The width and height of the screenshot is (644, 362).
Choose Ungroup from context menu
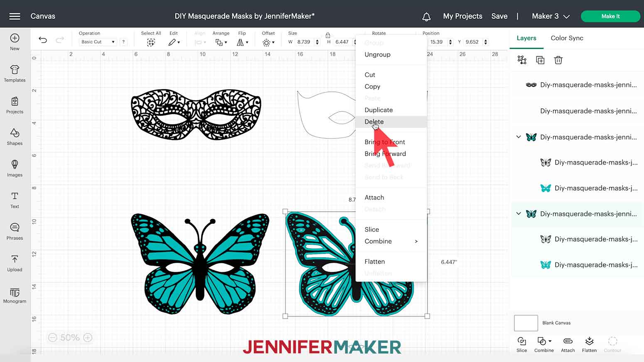pyautogui.click(x=377, y=54)
